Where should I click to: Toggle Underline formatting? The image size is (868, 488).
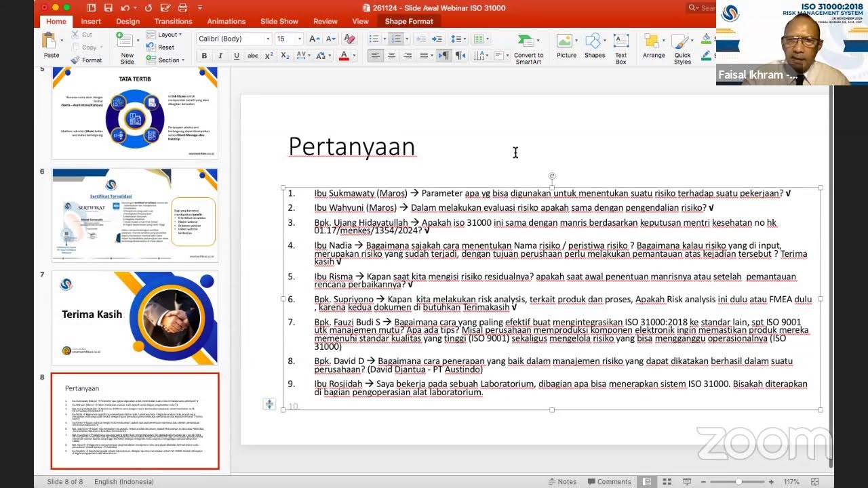click(x=237, y=56)
